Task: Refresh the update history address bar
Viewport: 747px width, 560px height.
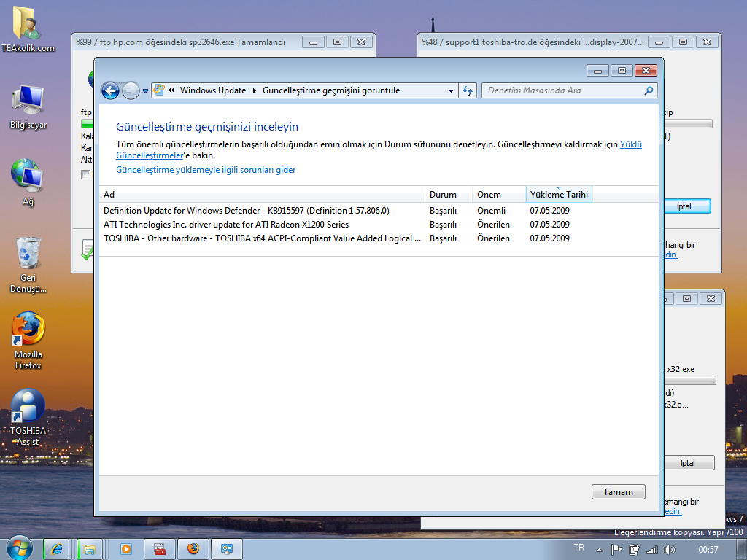Action: [x=468, y=90]
